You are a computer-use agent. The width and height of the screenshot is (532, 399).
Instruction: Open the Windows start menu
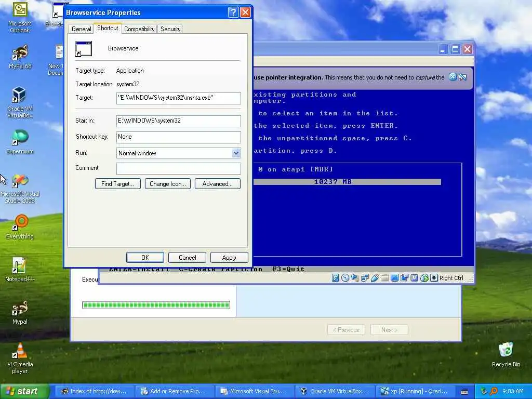pos(24,391)
